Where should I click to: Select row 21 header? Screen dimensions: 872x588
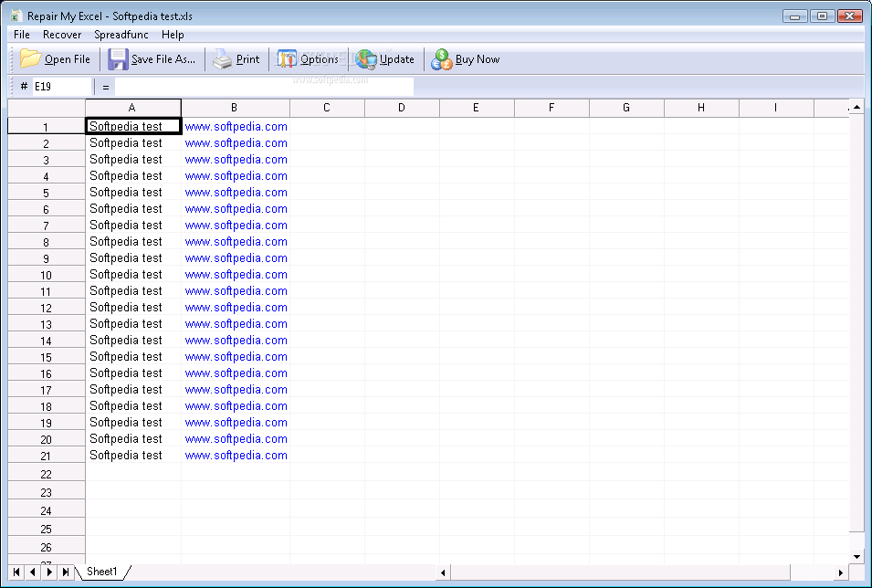[x=47, y=456]
